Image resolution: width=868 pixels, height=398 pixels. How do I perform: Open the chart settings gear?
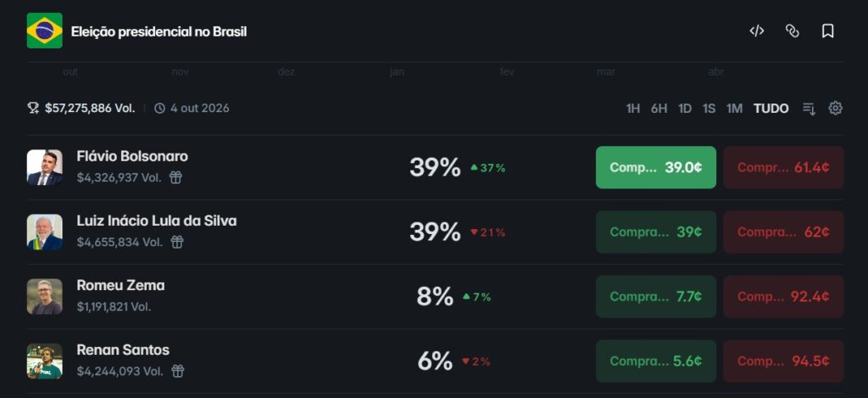coord(835,109)
